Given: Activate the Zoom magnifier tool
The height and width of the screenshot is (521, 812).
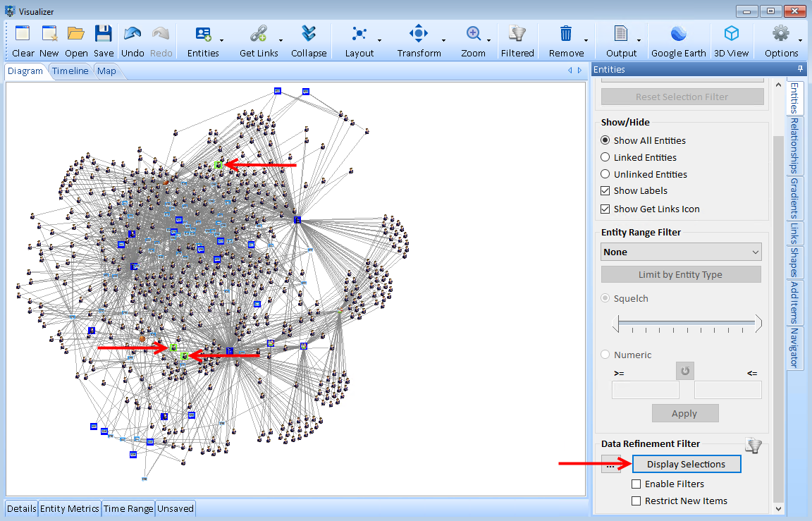Looking at the screenshot, I should point(474,34).
